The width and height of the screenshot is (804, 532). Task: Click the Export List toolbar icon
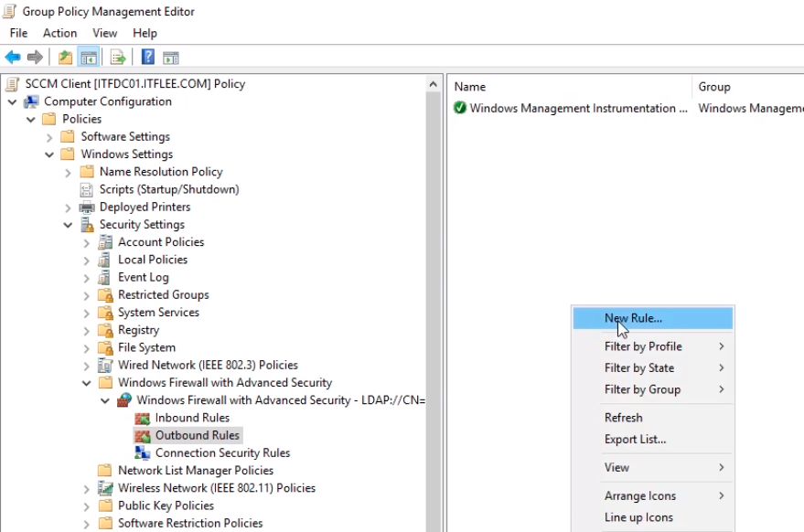[118, 58]
